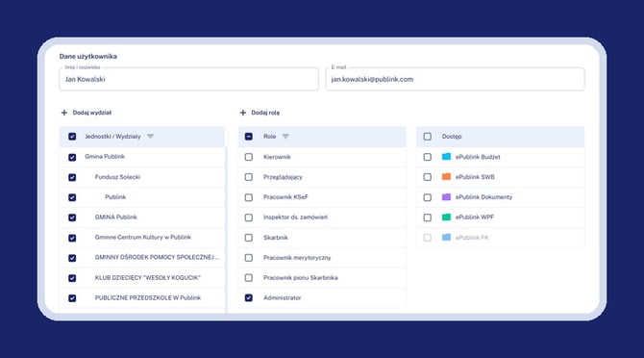644x358 pixels.
Task: Select the KLUB DZIECIĘCY "WESOŁY KOGUCIK" row text
Action: 147,278
